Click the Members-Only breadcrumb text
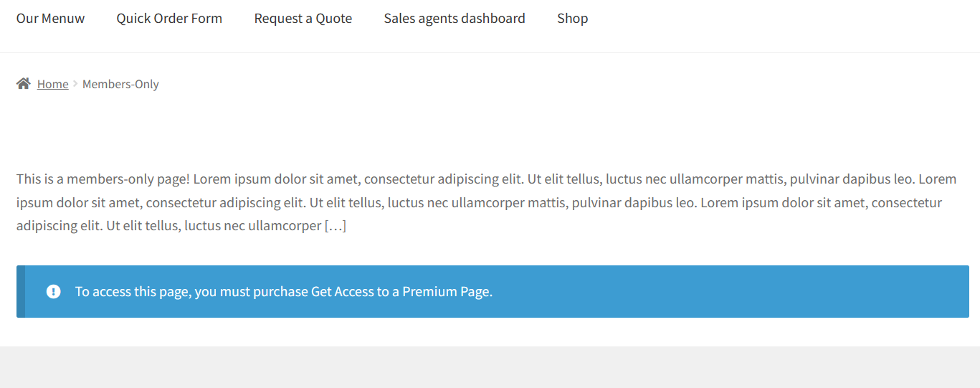The width and height of the screenshot is (980, 388). tap(120, 85)
